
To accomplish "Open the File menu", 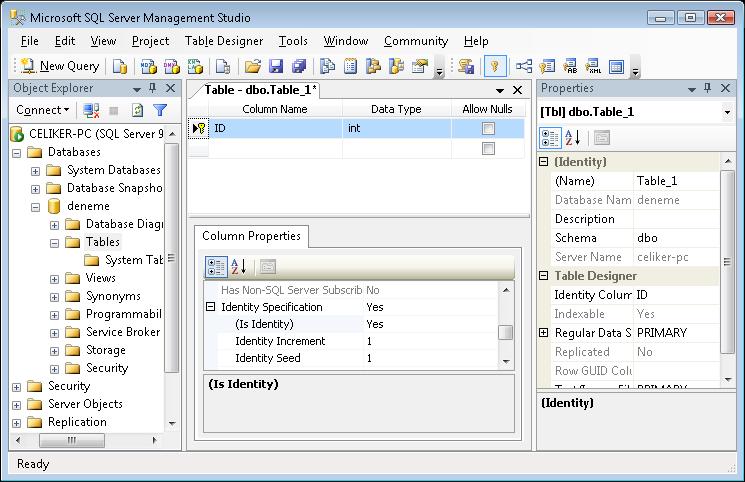I will (x=29, y=41).
